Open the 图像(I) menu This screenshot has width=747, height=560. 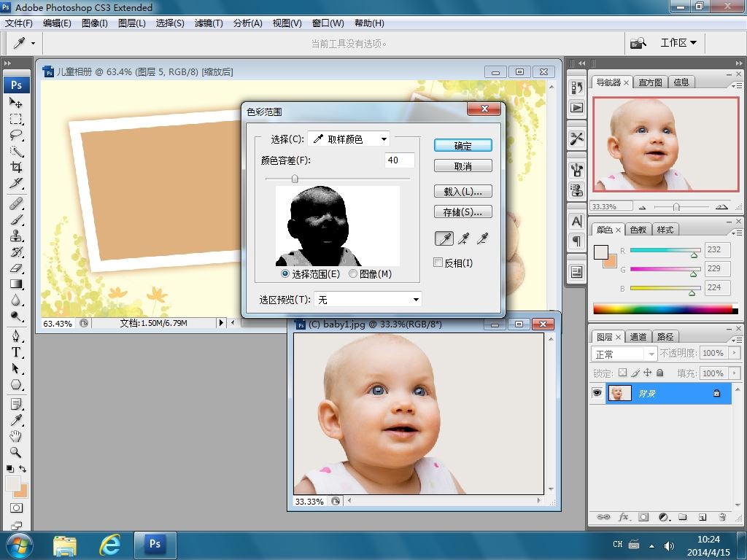pyautogui.click(x=95, y=23)
